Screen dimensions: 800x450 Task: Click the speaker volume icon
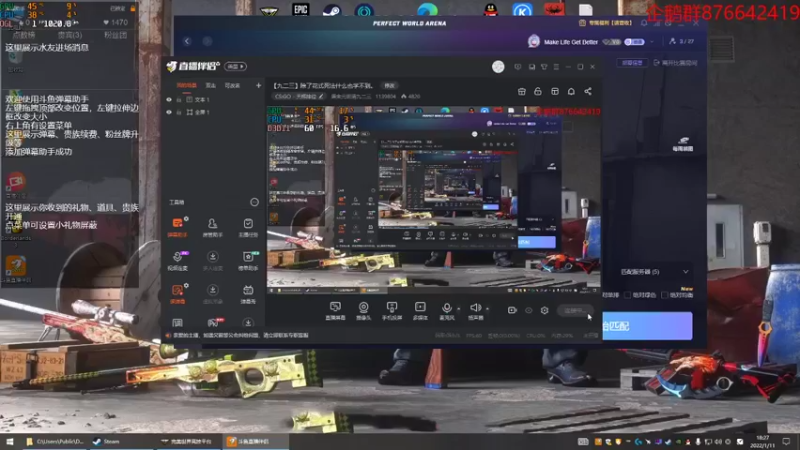pos(475,308)
